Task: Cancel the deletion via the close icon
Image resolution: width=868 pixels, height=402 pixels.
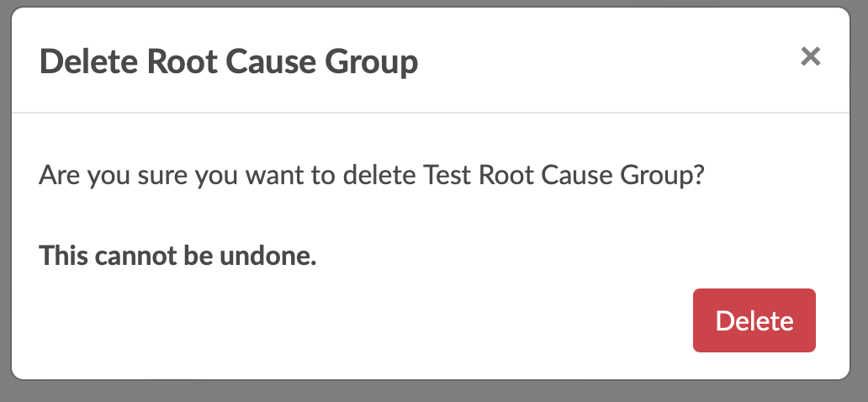Action: click(810, 57)
